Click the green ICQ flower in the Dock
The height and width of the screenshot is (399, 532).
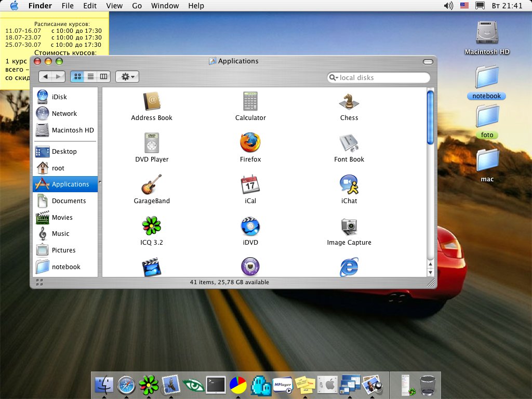pos(148,385)
